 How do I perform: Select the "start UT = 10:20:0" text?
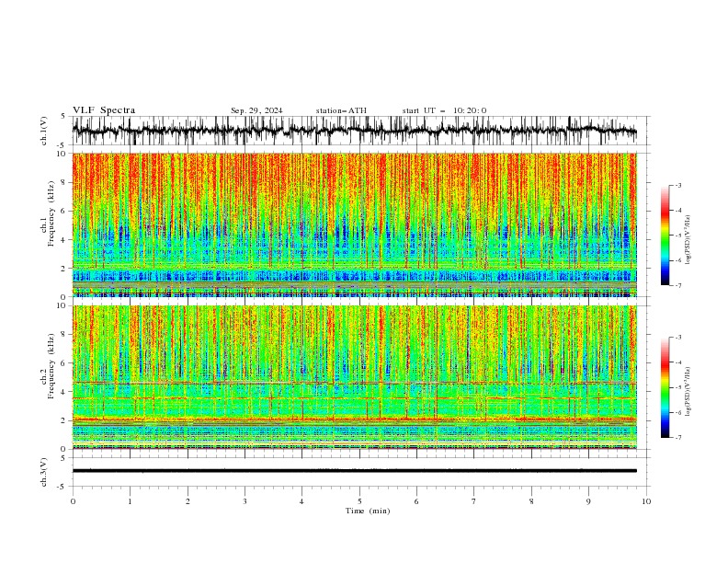[444, 110]
